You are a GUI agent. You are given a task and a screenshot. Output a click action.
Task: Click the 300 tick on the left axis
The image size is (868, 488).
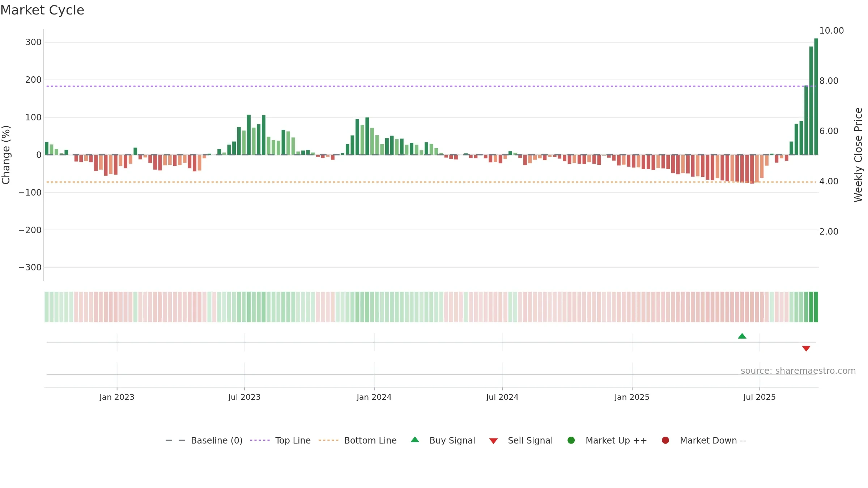33,42
